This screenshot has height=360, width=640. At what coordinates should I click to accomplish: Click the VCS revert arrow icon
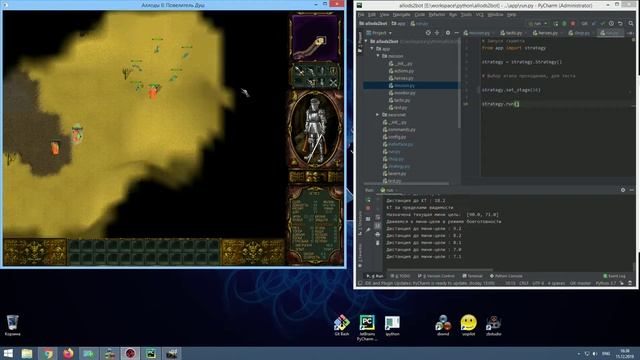click(x=620, y=24)
